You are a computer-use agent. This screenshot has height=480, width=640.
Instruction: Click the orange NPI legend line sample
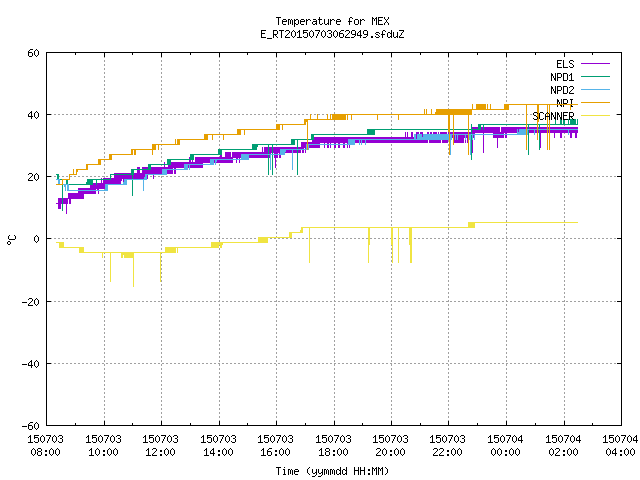(x=595, y=103)
